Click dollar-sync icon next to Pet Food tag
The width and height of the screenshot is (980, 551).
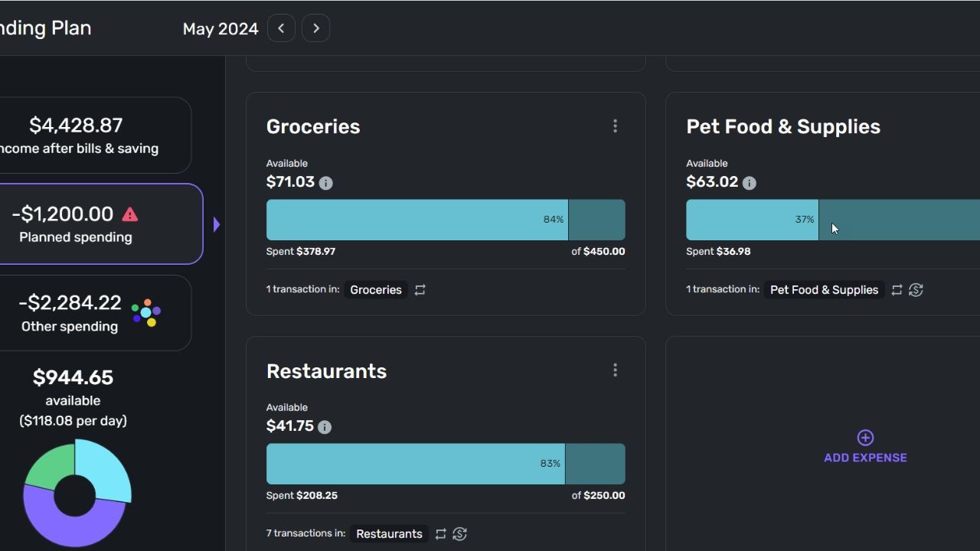[916, 290]
